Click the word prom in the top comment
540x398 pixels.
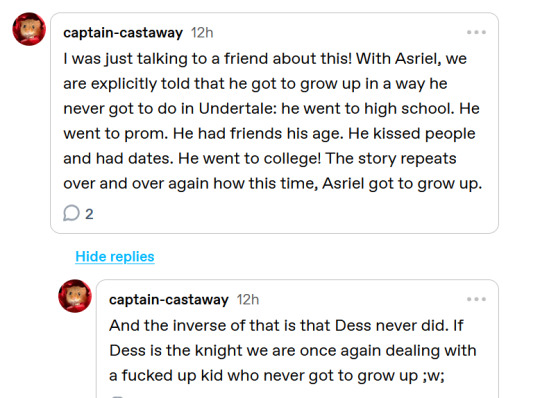tap(146, 134)
